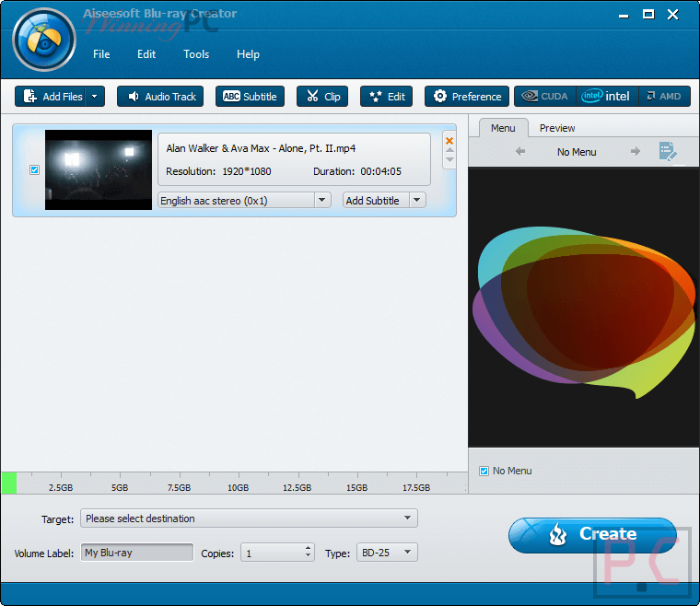The height and width of the screenshot is (606, 700).
Task: Toggle NVIDIA CUDA acceleration
Action: pyautogui.click(x=545, y=97)
